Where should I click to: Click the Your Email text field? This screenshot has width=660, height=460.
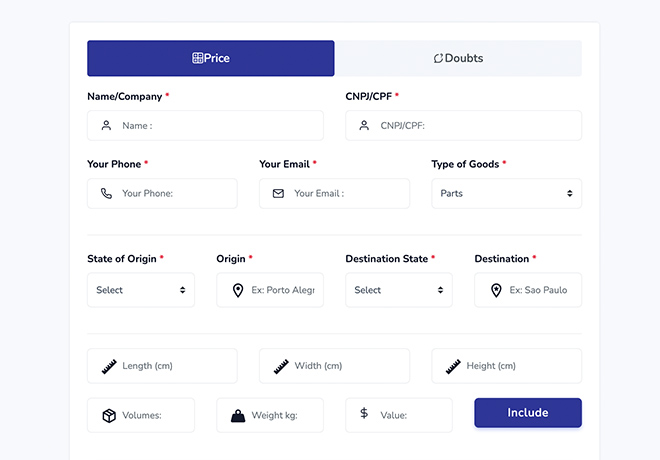pyautogui.click(x=347, y=194)
